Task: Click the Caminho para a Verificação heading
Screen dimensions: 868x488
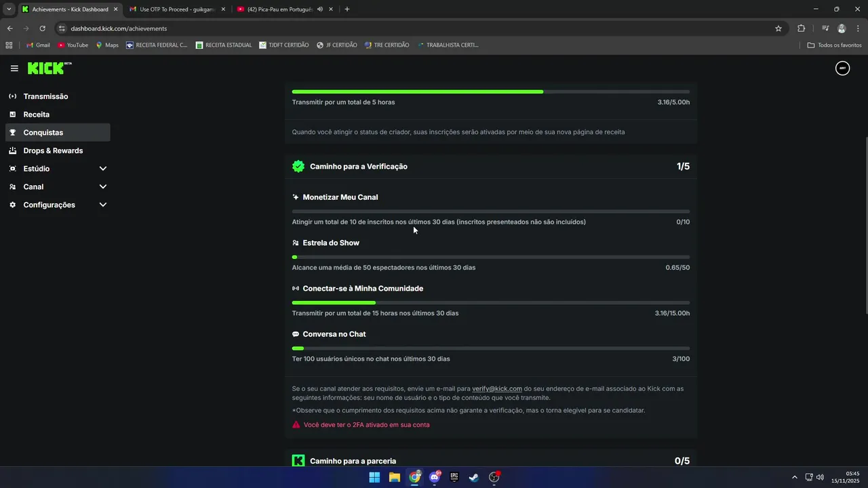Action: [x=359, y=166]
